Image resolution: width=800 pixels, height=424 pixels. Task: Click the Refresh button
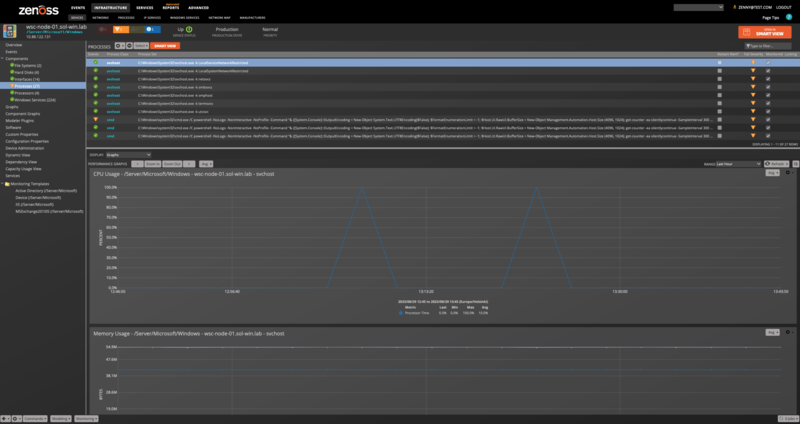pos(777,164)
